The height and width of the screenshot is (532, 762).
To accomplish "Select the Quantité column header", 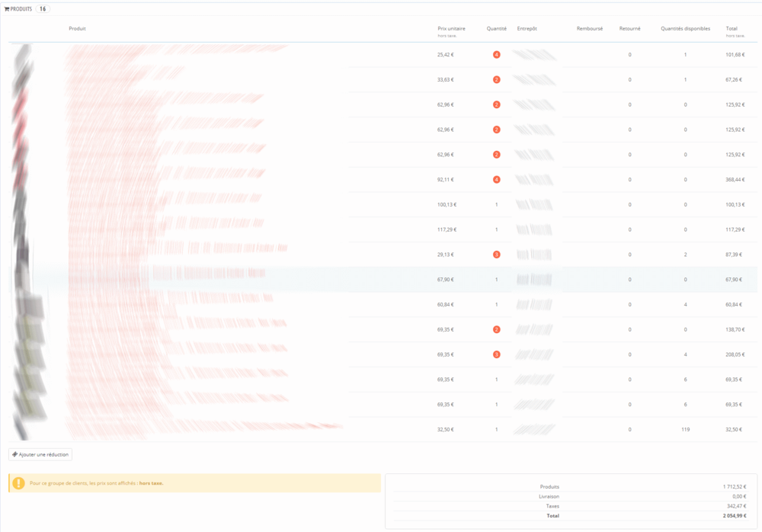I will [x=496, y=29].
